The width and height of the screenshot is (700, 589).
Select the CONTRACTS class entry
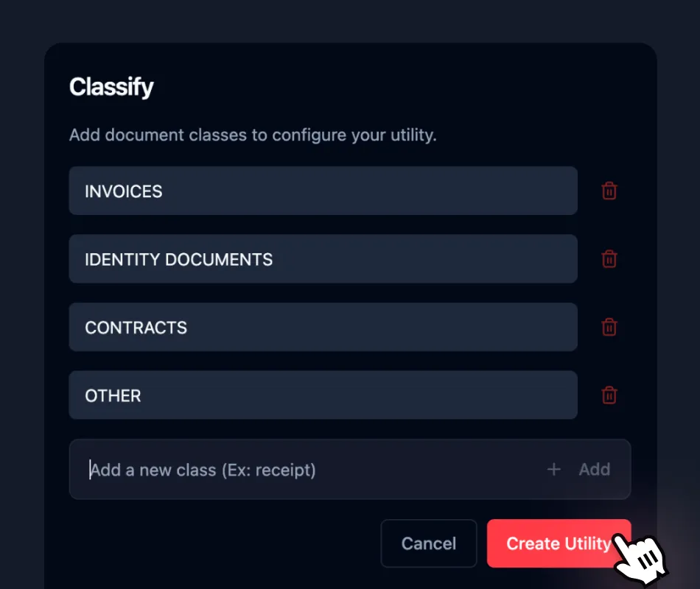(323, 327)
